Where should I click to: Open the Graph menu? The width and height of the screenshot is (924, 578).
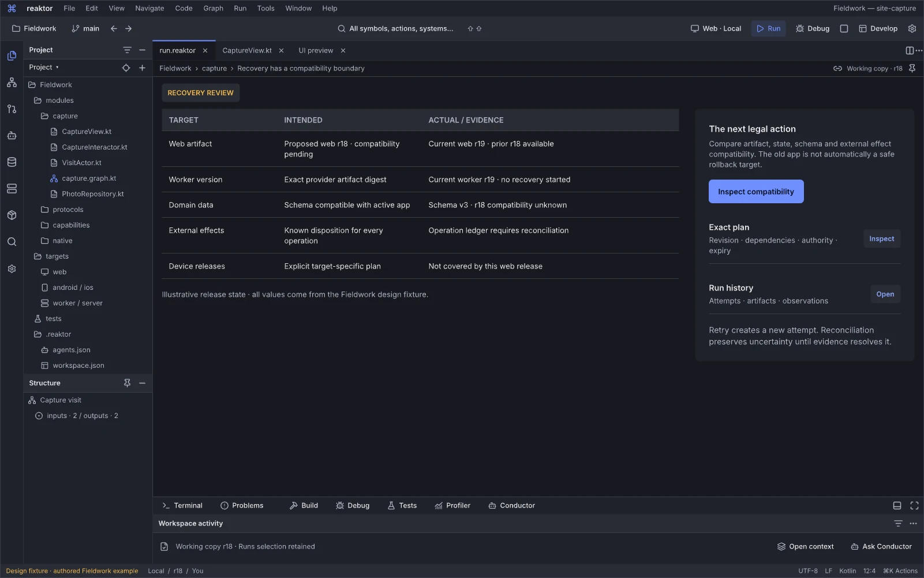click(x=213, y=8)
